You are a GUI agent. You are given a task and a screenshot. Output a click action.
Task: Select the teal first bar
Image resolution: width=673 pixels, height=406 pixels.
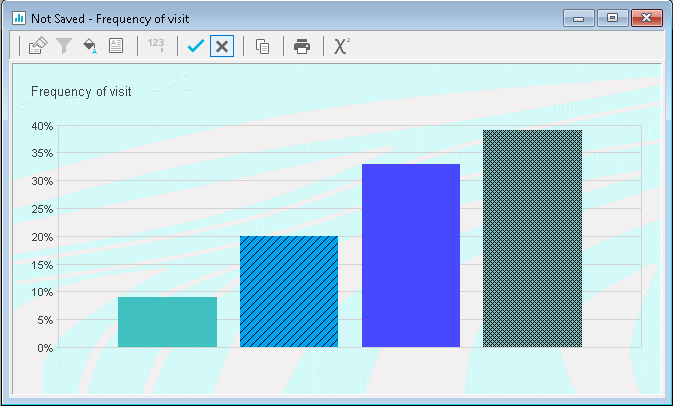pos(167,322)
